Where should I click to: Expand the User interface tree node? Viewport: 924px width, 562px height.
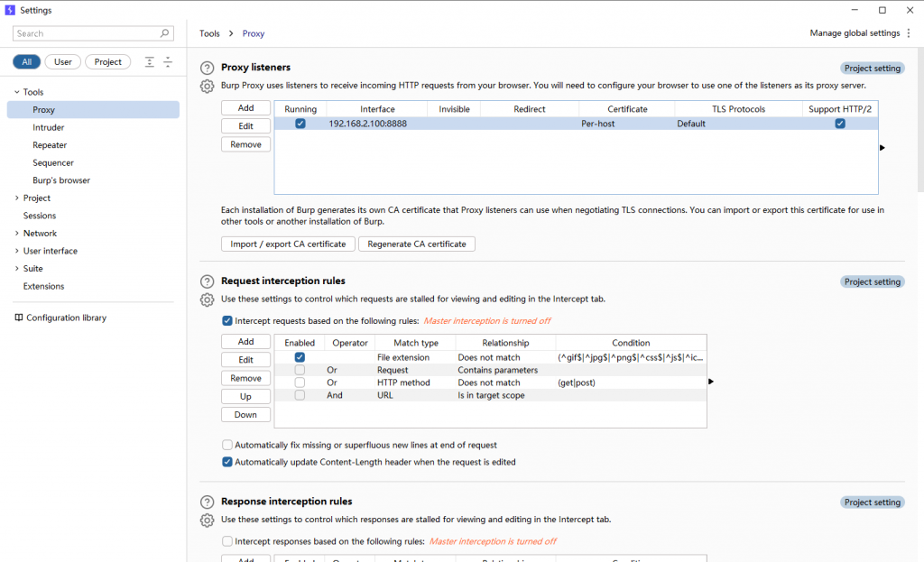pyautogui.click(x=16, y=251)
